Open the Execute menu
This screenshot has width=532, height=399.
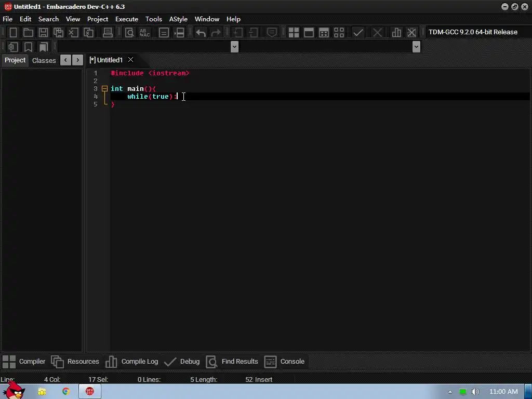(127, 19)
